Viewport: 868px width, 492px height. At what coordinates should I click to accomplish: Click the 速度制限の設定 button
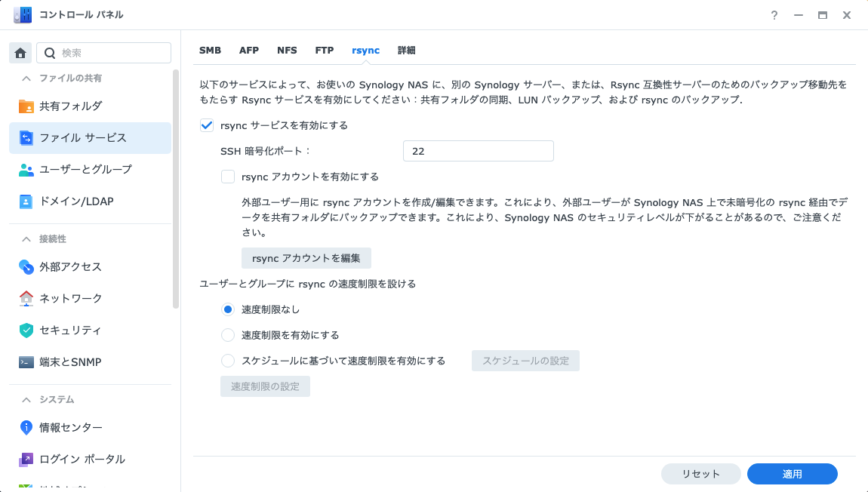pyautogui.click(x=265, y=386)
